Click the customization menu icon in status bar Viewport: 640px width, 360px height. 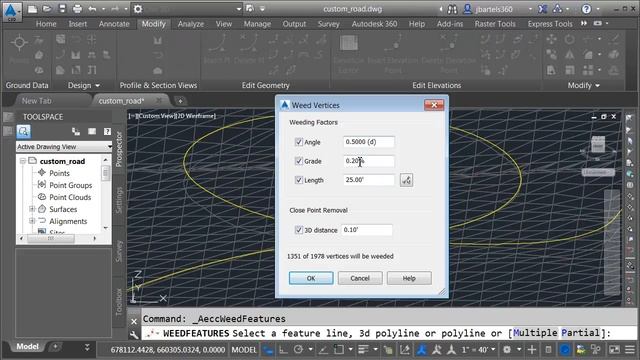(630, 349)
